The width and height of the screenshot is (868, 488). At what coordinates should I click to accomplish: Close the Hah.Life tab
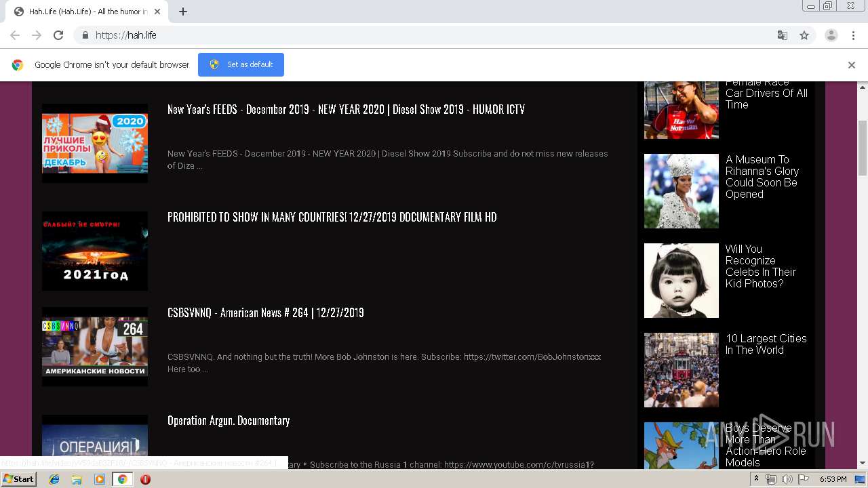(x=157, y=12)
